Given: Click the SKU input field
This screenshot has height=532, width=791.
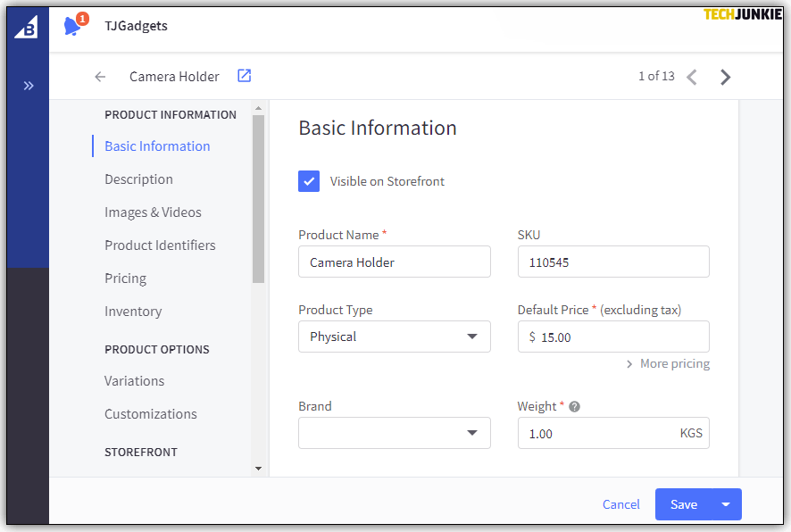Looking at the screenshot, I should (x=613, y=262).
